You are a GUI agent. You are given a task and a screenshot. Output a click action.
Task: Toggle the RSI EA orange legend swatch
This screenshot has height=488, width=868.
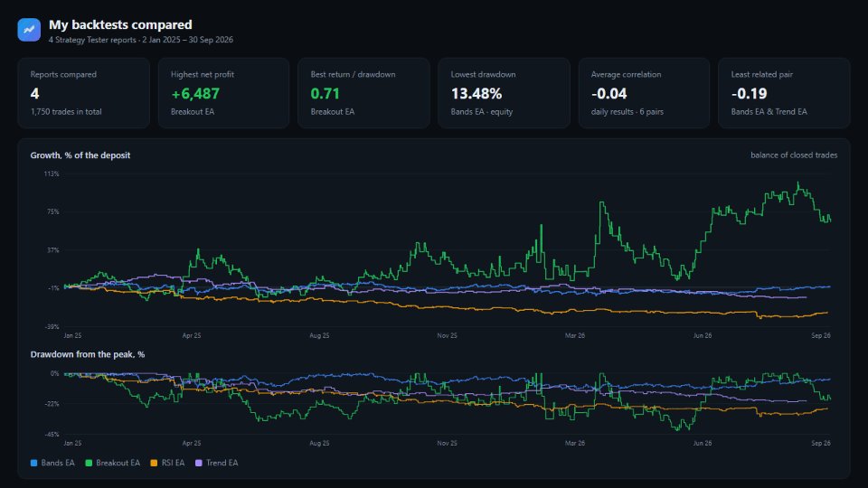pyautogui.click(x=154, y=463)
